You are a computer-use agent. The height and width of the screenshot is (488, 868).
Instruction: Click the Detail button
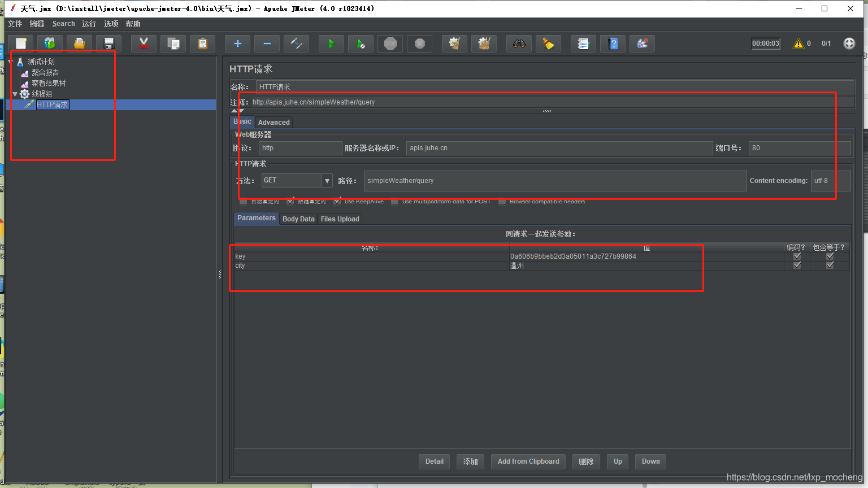[435, 461]
